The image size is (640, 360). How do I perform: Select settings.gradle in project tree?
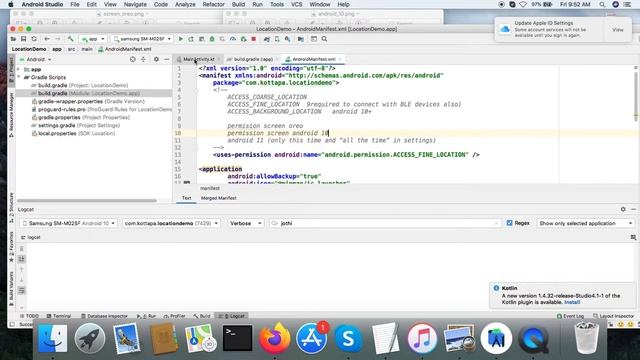(76, 125)
